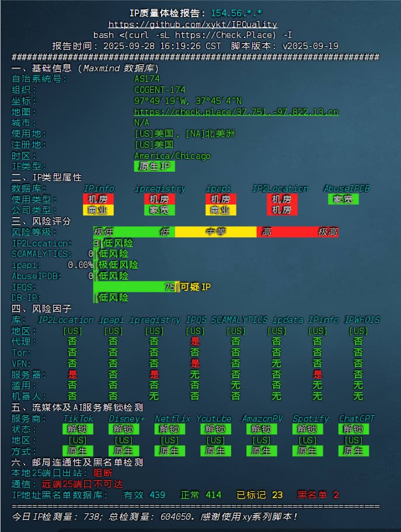Click the 可疑IP label after IPQS score
Viewport: 401px width, 532px height.
tap(195, 287)
